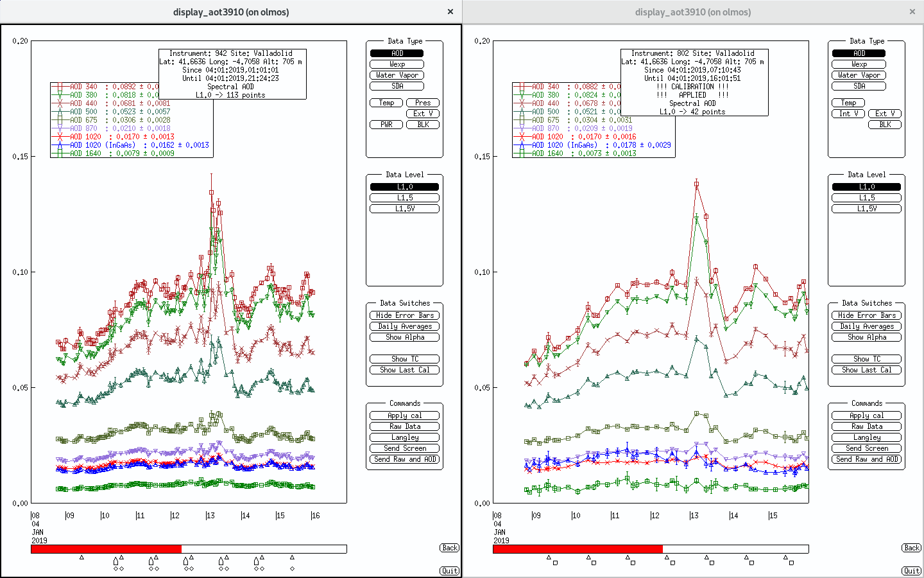Click red timeline progress bar in left window
The image size is (924, 578).
tap(107, 549)
